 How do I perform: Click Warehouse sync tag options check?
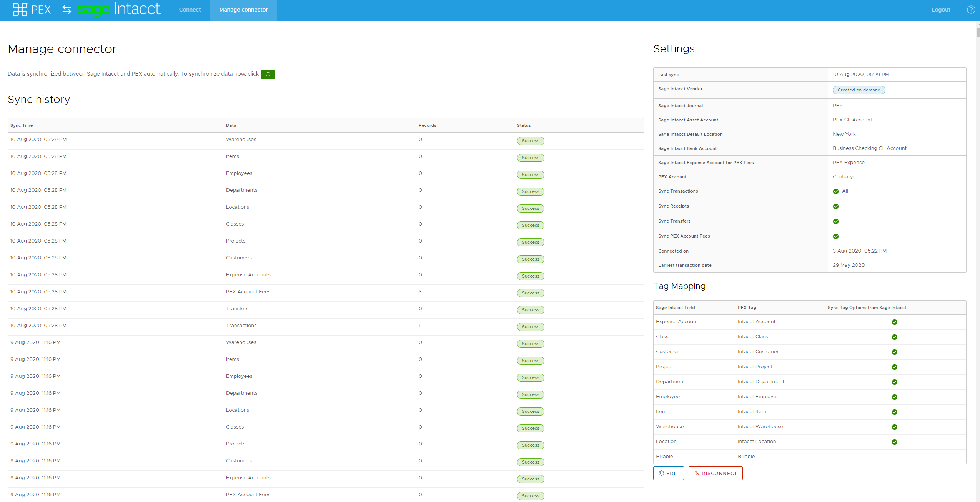tap(894, 427)
